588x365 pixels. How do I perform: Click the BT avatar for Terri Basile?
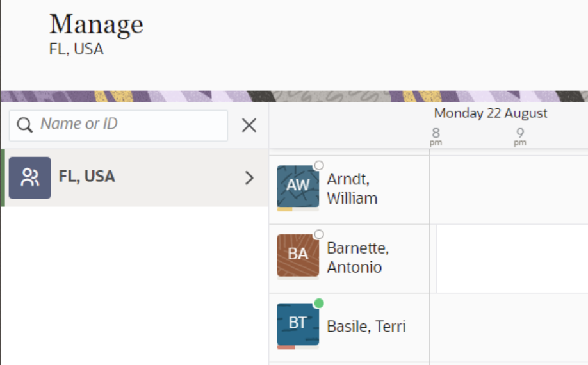point(297,323)
